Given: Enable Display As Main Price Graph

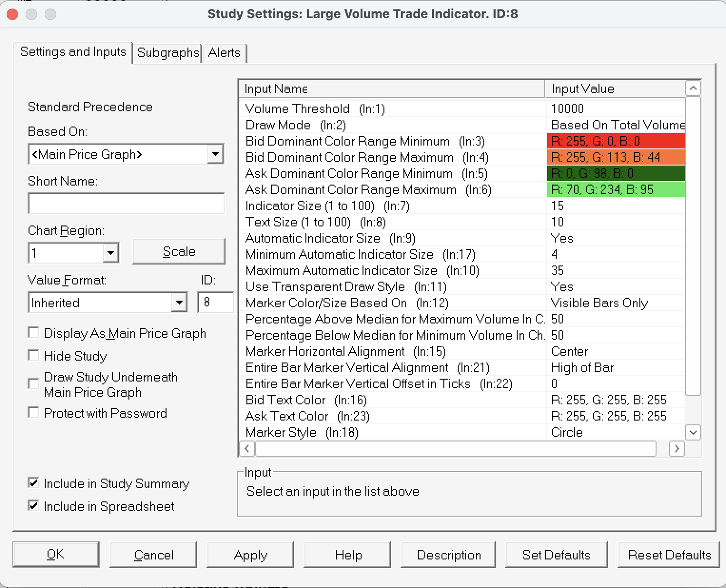Looking at the screenshot, I should click(x=34, y=333).
